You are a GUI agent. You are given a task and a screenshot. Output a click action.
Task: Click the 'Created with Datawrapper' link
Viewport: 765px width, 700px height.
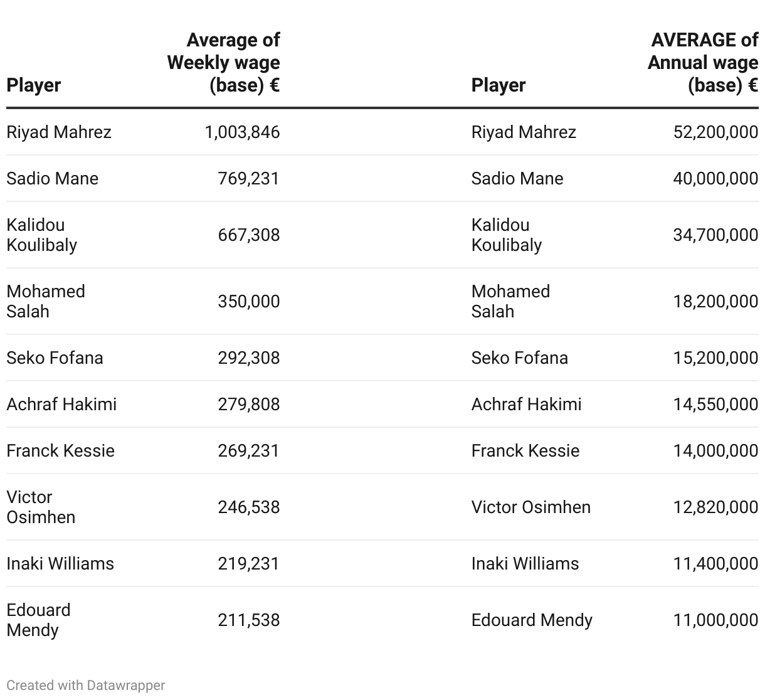coord(86,685)
